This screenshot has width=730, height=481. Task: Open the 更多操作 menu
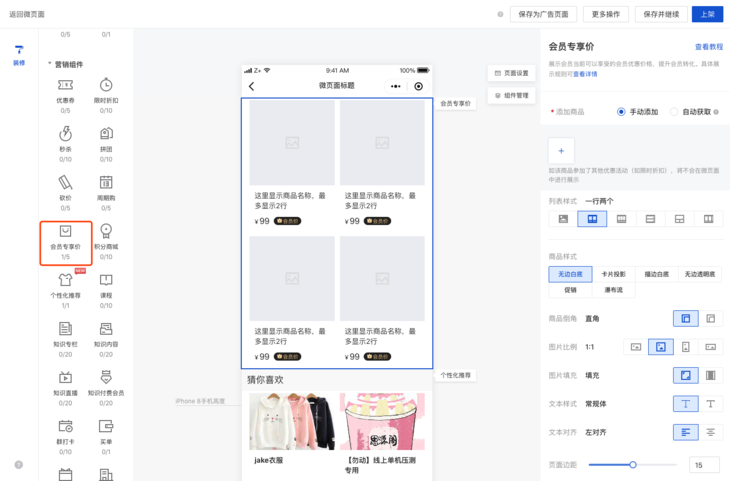pyautogui.click(x=608, y=14)
